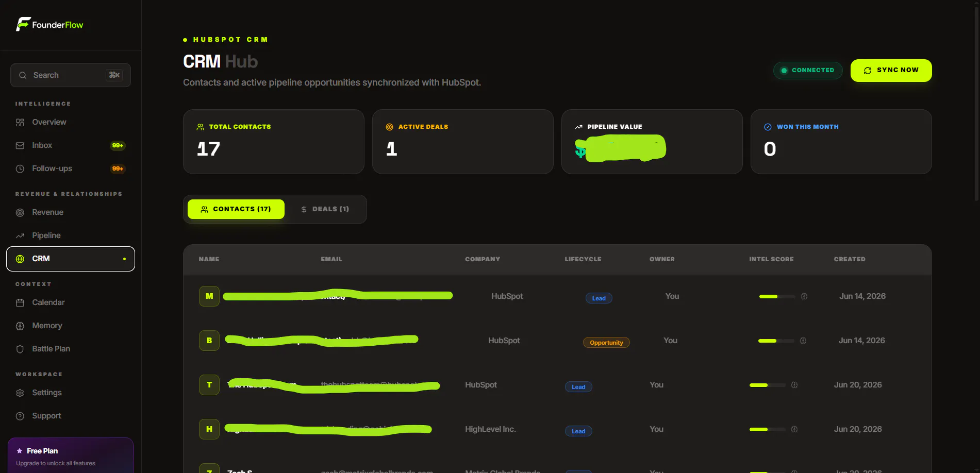Click the intel score info icon in H row
Image resolution: width=980 pixels, height=473 pixels.
point(794,429)
